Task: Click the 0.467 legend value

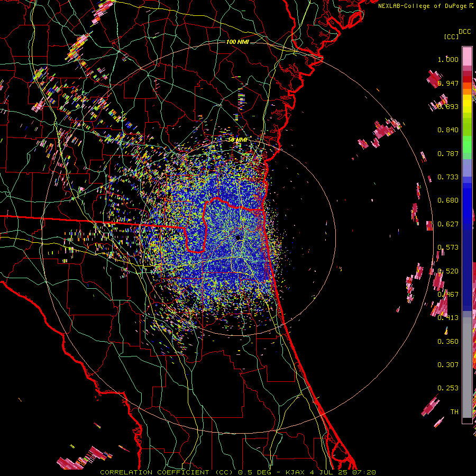Action: tap(448, 295)
